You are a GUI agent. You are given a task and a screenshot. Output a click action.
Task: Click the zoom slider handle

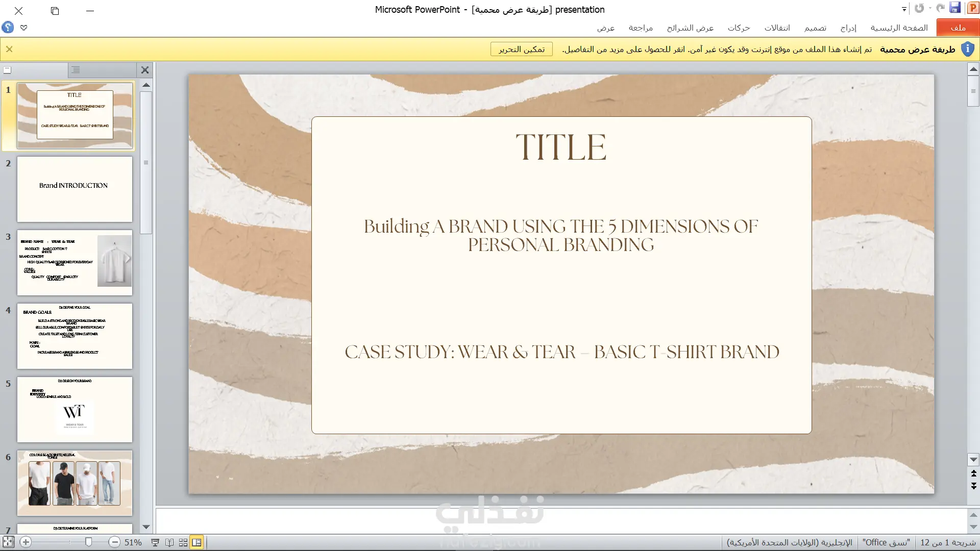[x=88, y=542]
